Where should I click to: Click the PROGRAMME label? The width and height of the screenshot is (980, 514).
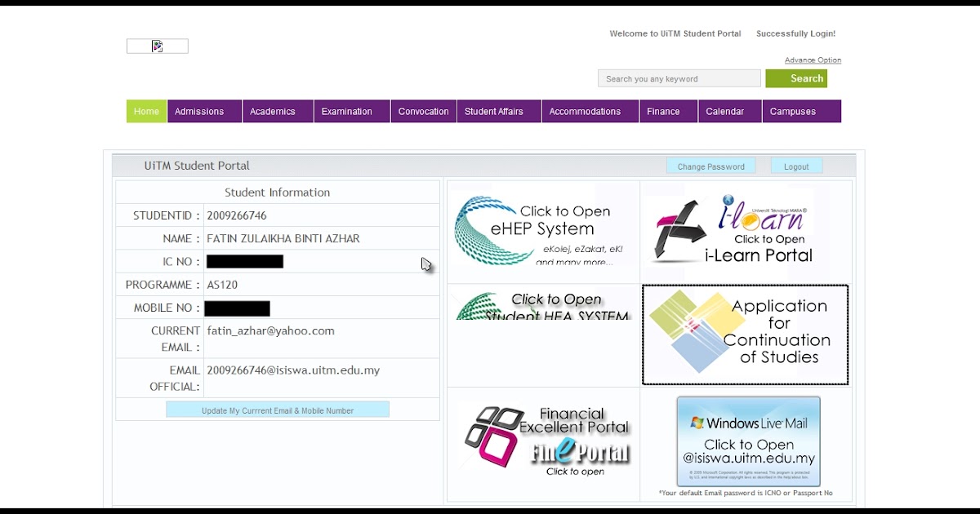pyautogui.click(x=163, y=285)
